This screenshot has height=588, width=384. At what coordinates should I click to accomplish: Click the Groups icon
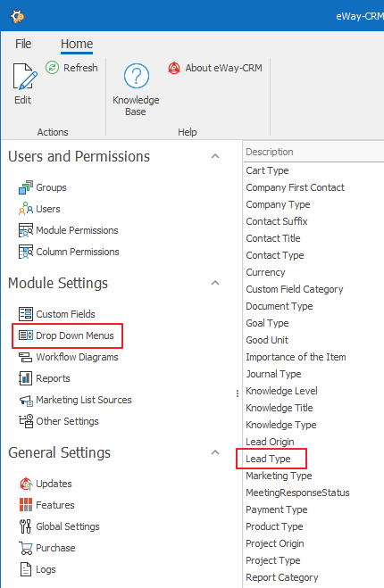pos(26,187)
